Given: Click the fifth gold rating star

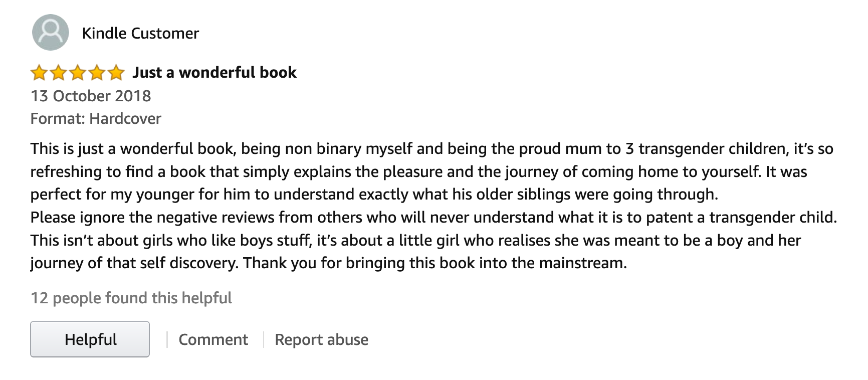Looking at the screenshot, I should (x=116, y=73).
